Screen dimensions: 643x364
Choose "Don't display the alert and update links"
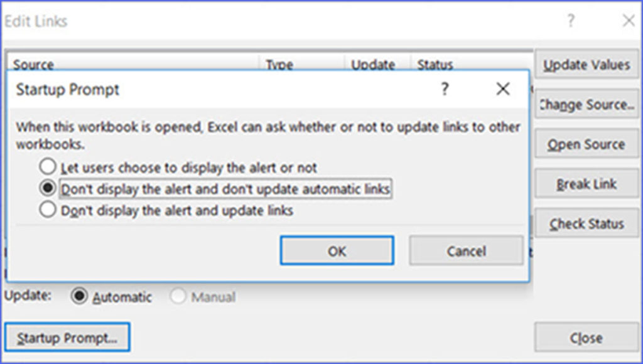(47, 210)
